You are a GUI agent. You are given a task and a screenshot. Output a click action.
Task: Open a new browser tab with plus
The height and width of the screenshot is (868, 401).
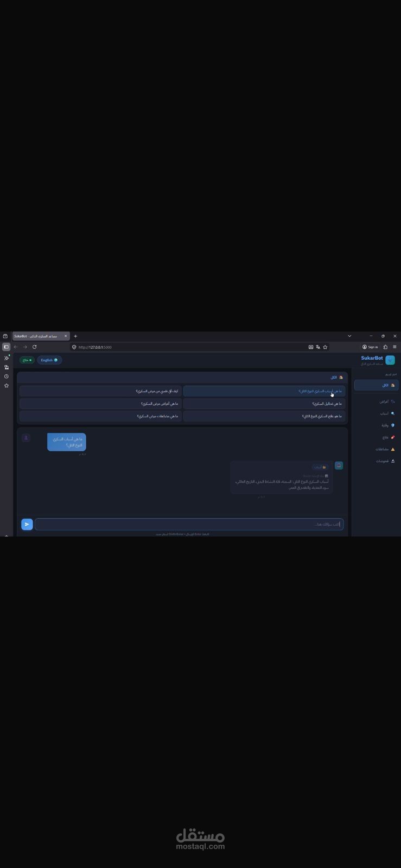tap(75, 336)
